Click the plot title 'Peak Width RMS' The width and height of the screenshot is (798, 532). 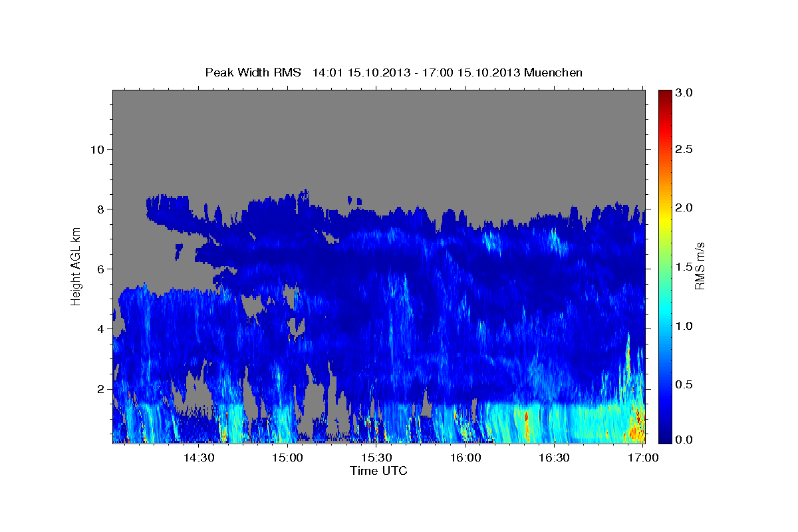pos(253,72)
